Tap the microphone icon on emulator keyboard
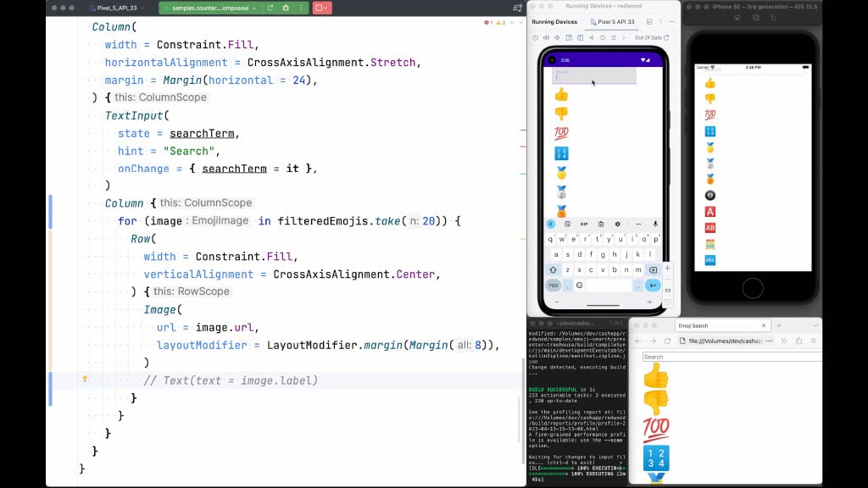This screenshot has width=868, height=488. point(655,224)
